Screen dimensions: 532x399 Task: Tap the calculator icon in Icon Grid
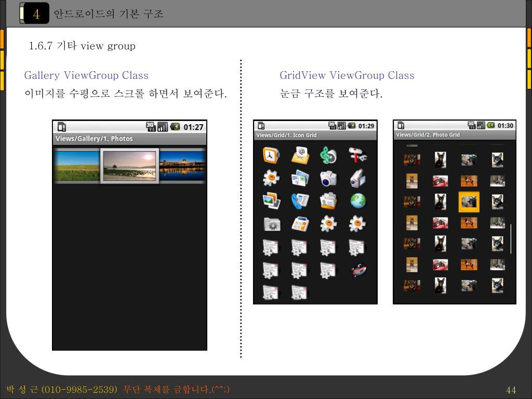click(x=300, y=224)
